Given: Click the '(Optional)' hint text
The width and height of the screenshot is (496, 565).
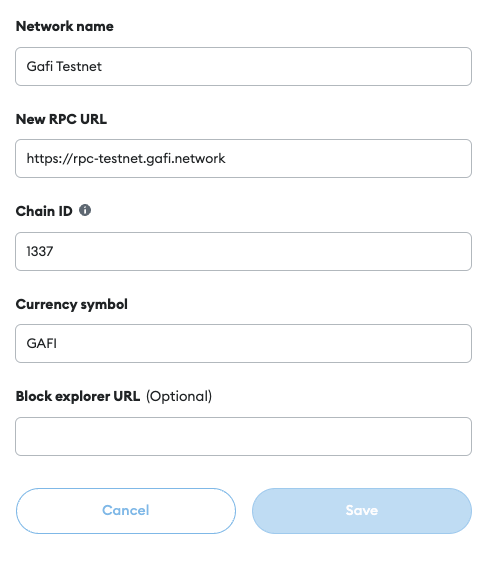Looking at the screenshot, I should click(x=179, y=397).
